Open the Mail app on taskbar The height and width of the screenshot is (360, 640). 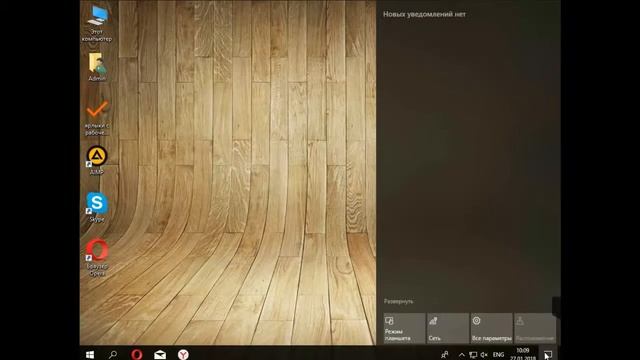(x=160, y=354)
